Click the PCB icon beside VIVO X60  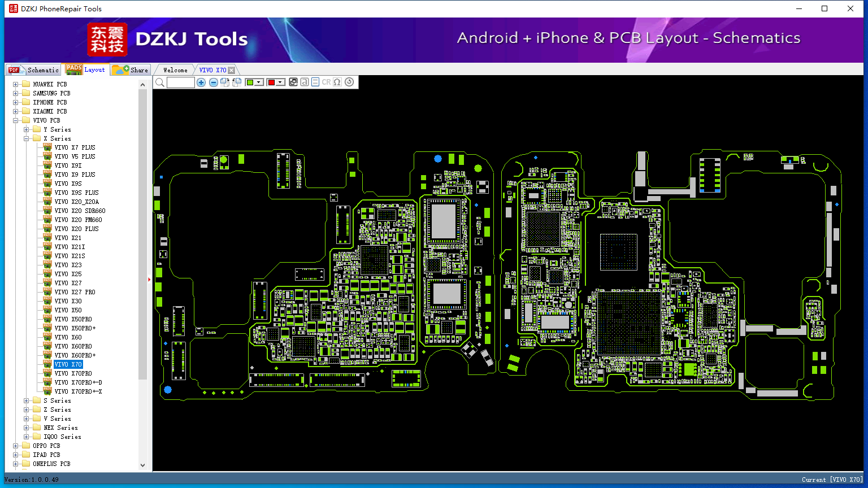pyautogui.click(x=47, y=337)
